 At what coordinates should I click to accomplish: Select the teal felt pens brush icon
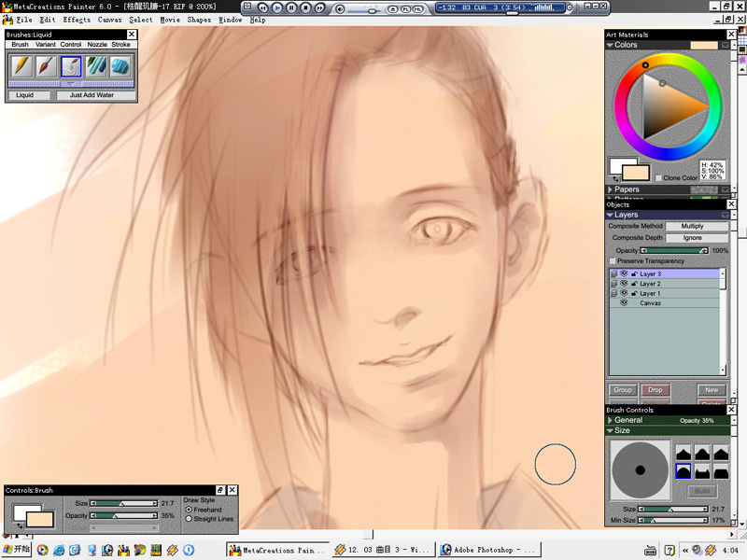pos(96,66)
